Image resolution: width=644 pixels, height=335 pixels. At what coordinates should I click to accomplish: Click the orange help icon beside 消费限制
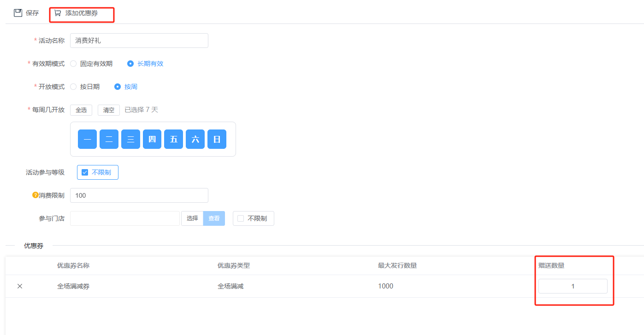[35, 195]
